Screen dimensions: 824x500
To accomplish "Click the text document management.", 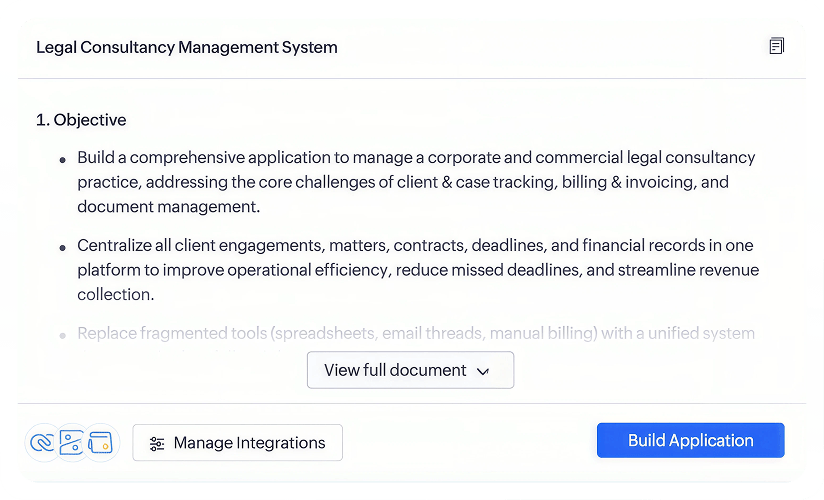I will (x=169, y=207).
